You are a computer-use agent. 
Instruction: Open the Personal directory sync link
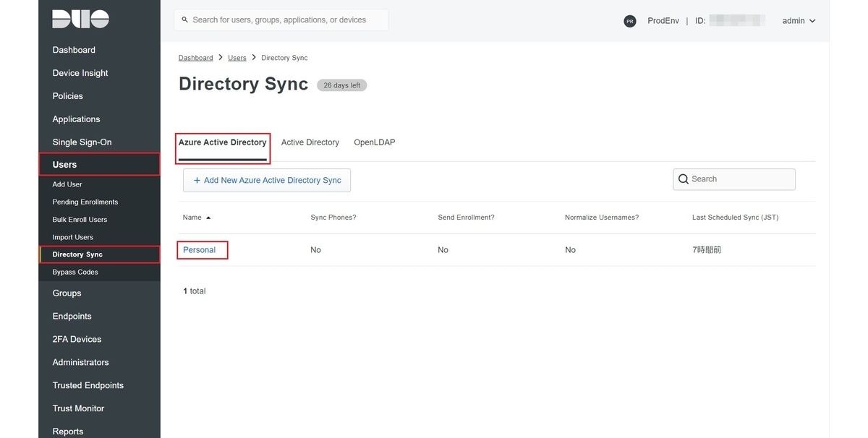coord(199,250)
